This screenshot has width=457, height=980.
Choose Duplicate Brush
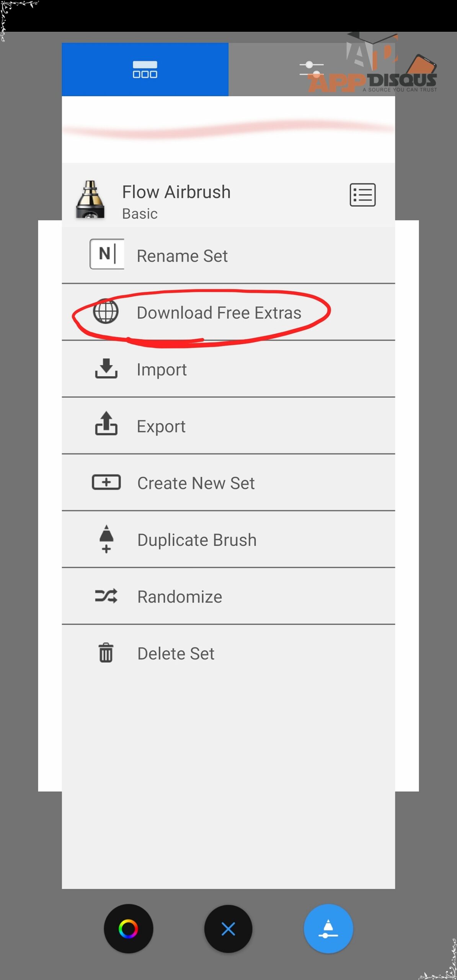(x=228, y=539)
